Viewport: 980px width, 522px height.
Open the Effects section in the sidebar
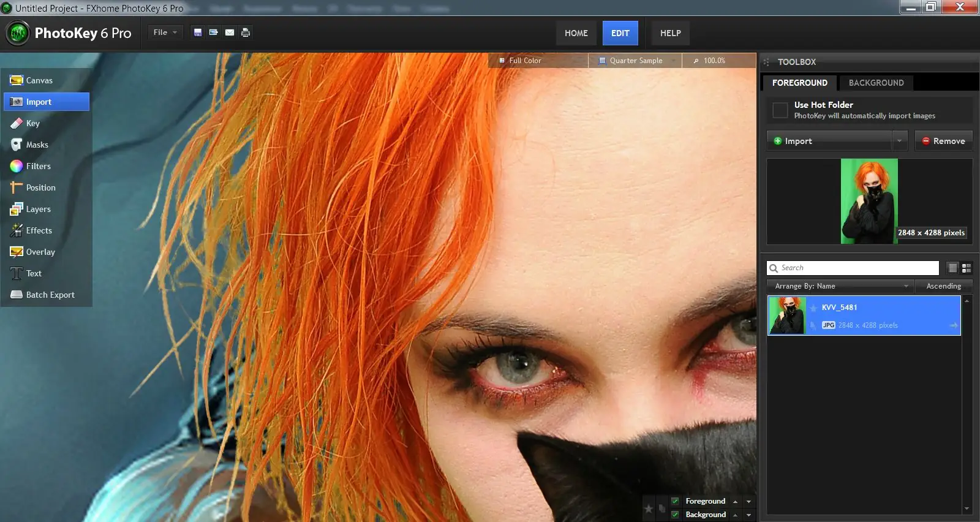tap(47, 230)
